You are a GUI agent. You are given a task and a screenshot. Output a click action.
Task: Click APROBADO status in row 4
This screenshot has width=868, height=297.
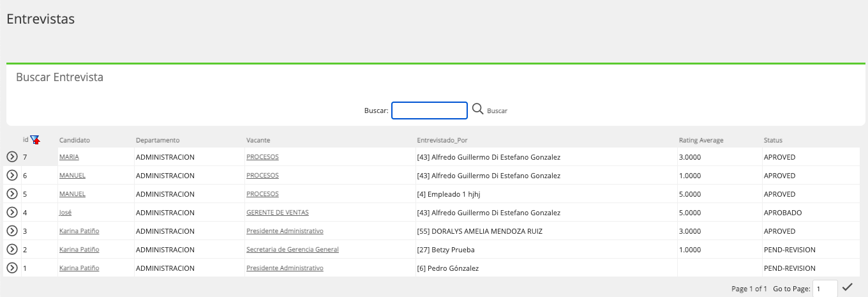coord(782,213)
